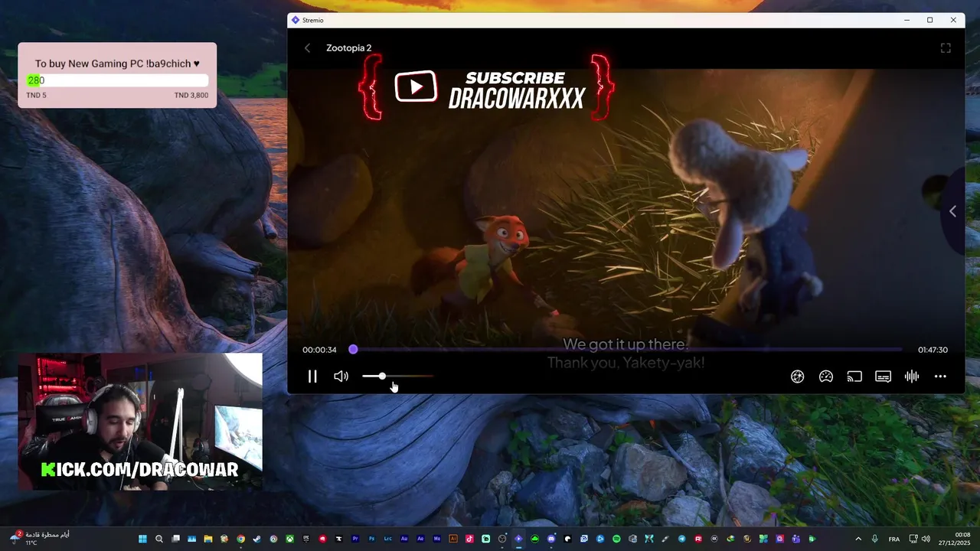This screenshot has width=980, height=551.
Task: Open the network and volume quick settings
Action: tap(920, 539)
